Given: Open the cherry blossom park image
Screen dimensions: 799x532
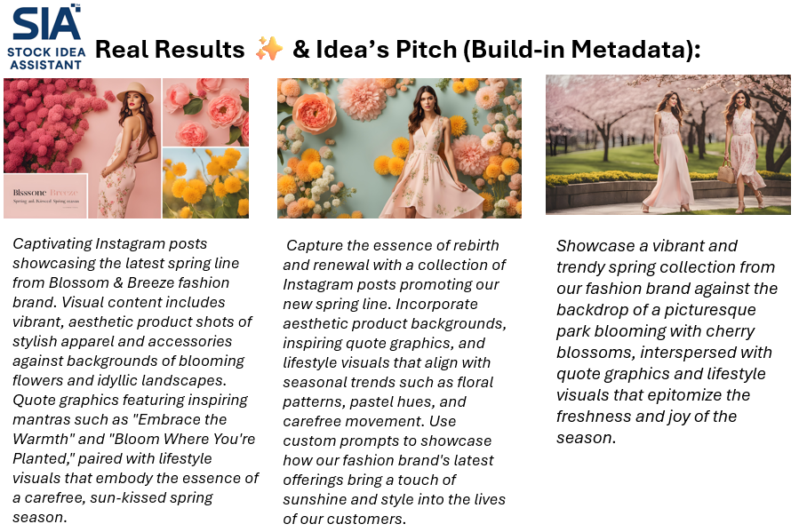Looking at the screenshot, I should [668, 145].
